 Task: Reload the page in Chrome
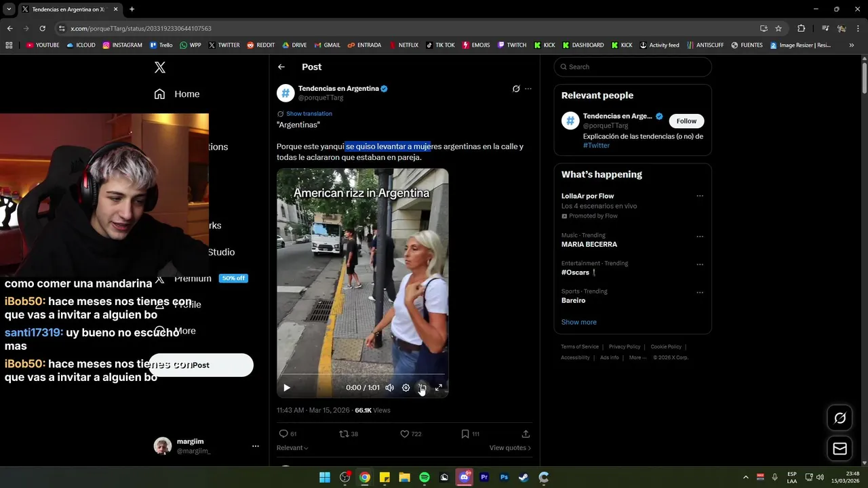click(x=42, y=28)
